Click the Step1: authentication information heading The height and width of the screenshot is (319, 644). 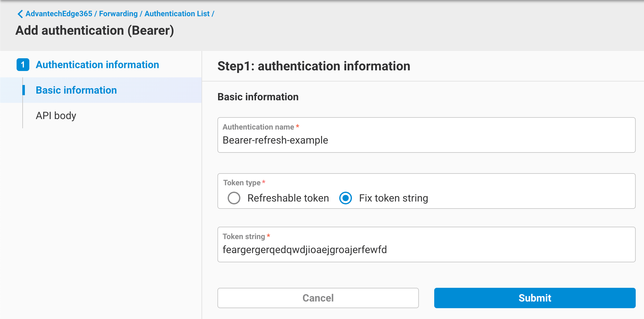click(x=314, y=66)
